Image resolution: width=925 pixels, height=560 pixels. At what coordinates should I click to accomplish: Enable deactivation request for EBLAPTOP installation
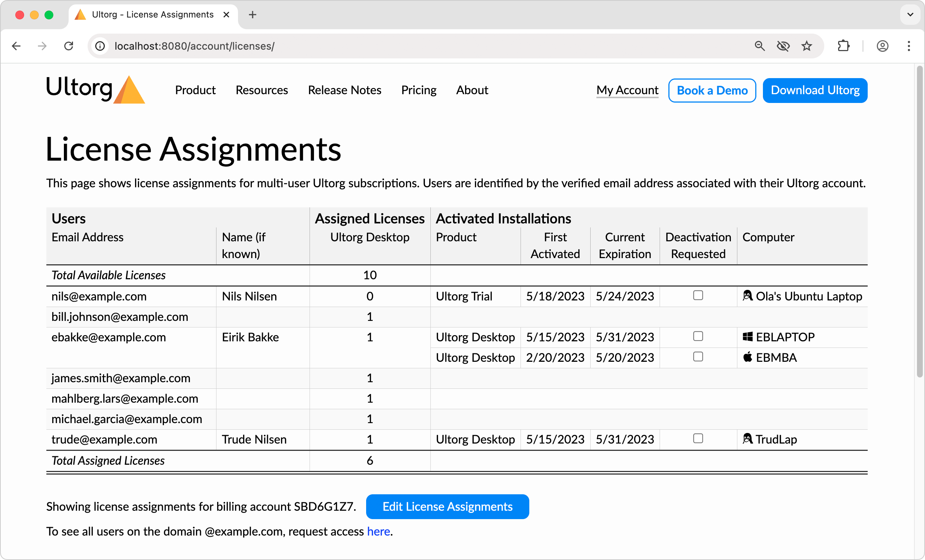[x=698, y=336]
